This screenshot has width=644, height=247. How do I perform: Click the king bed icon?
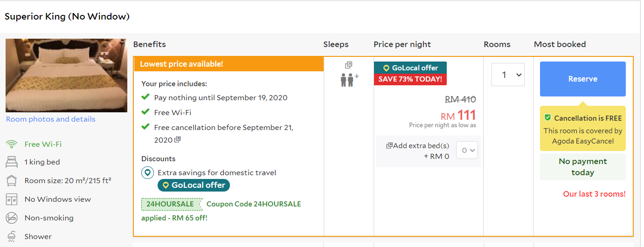[12, 162]
